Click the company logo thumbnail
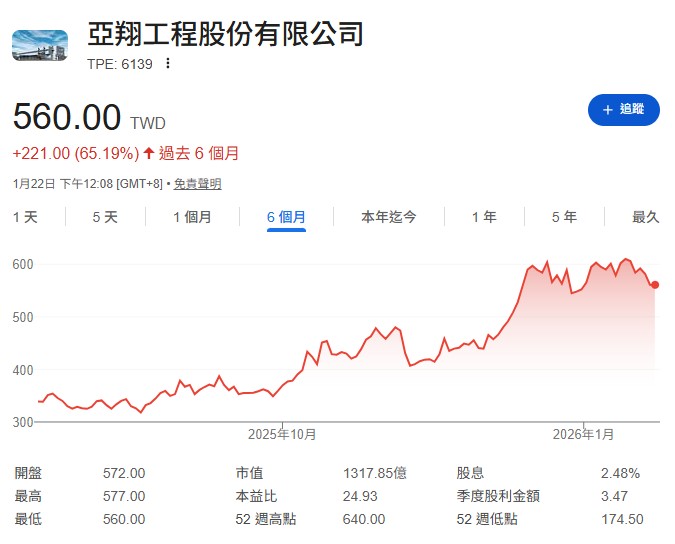 [40, 45]
